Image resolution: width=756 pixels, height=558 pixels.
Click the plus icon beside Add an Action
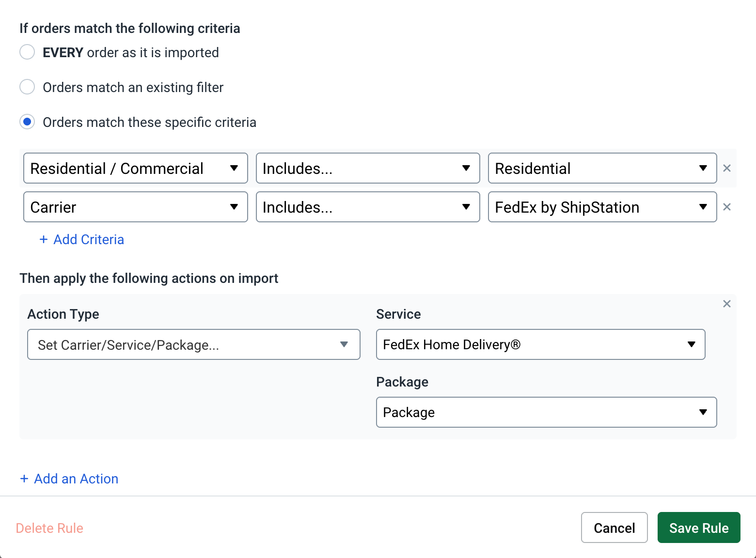click(x=24, y=479)
